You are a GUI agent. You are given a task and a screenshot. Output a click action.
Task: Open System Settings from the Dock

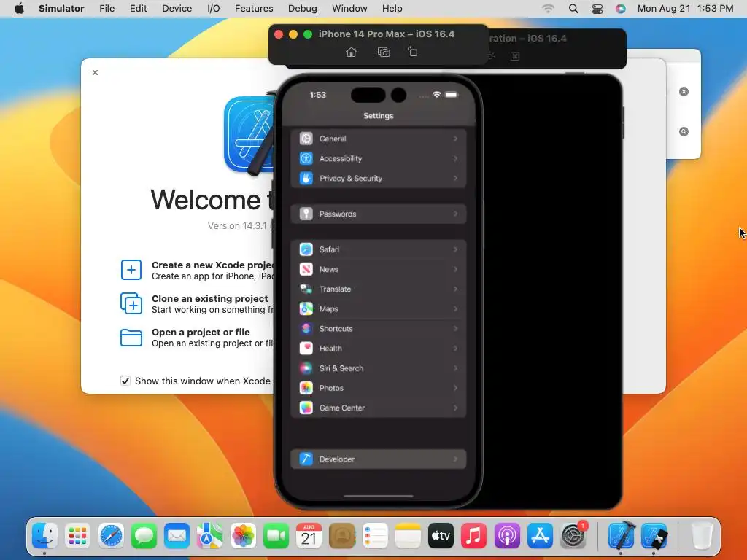(573, 536)
